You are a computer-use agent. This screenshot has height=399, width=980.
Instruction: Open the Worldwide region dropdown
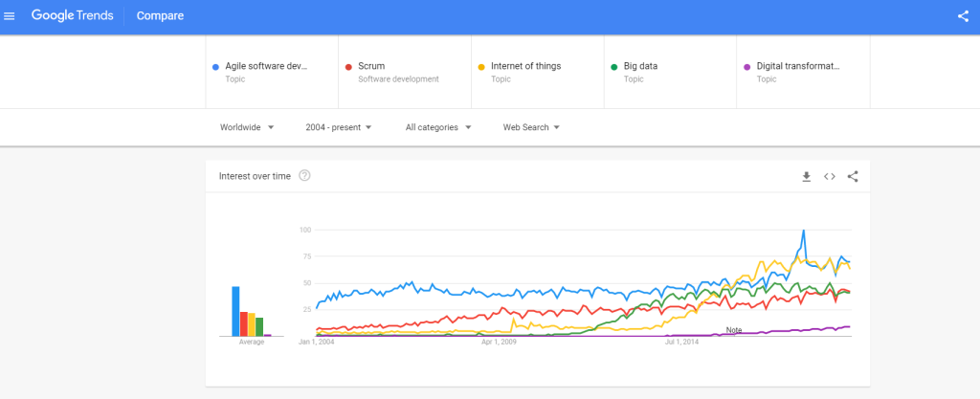click(x=247, y=127)
